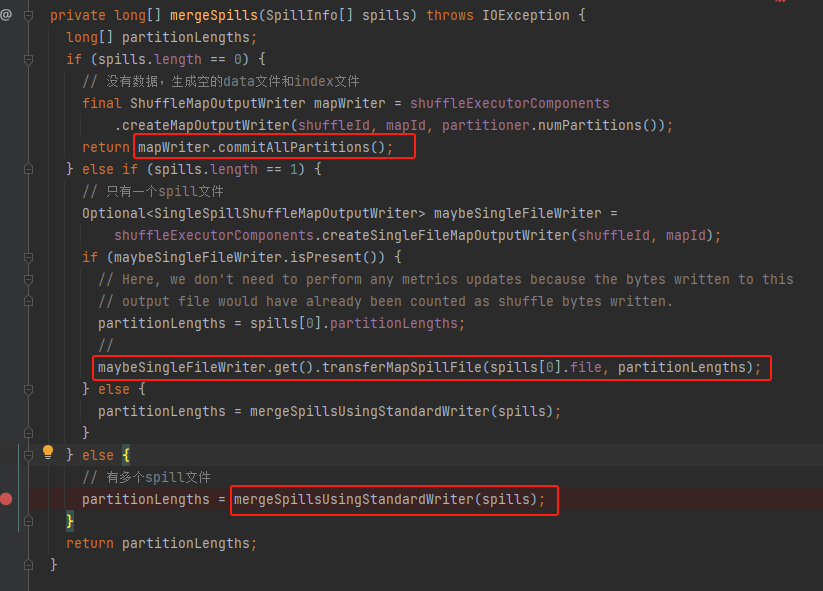
Task: Click createSingleFileMapOutputWriter method call
Action: (x=446, y=235)
